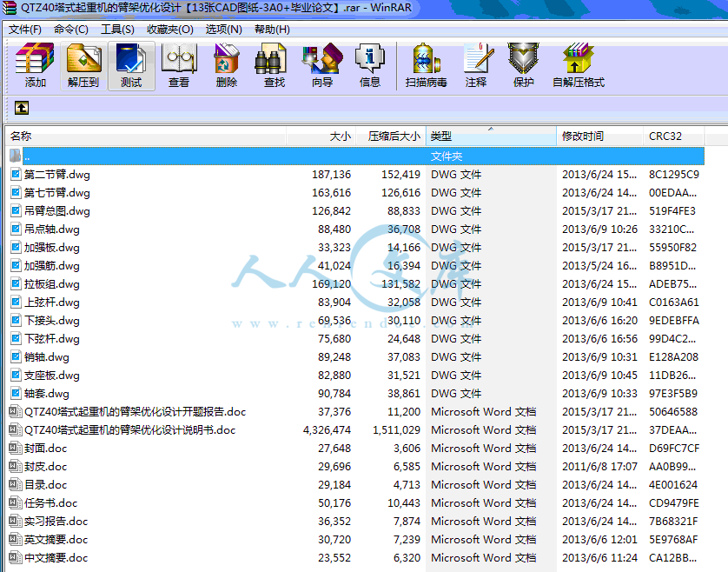Click the Word icon of 目录.doc
The width and height of the screenshot is (728, 572).
coord(16,485)
